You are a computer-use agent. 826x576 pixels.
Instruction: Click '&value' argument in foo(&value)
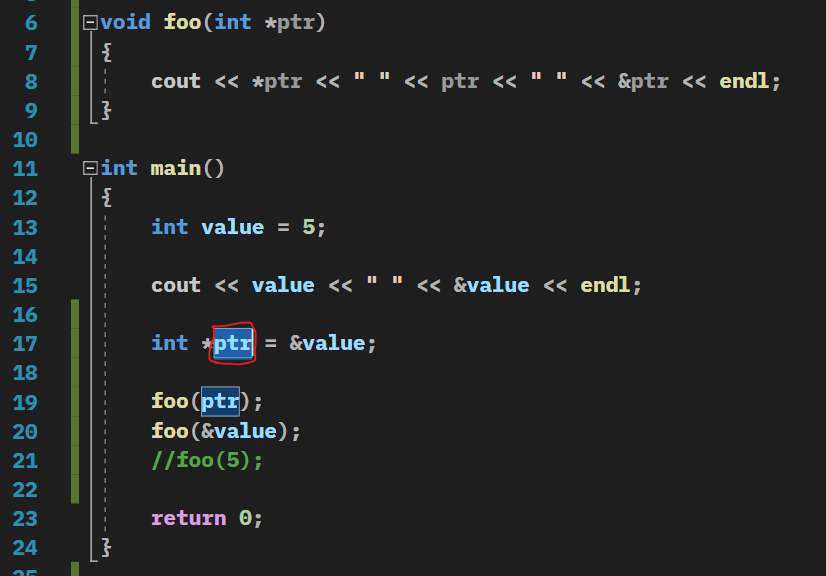(x=239, y=431)
